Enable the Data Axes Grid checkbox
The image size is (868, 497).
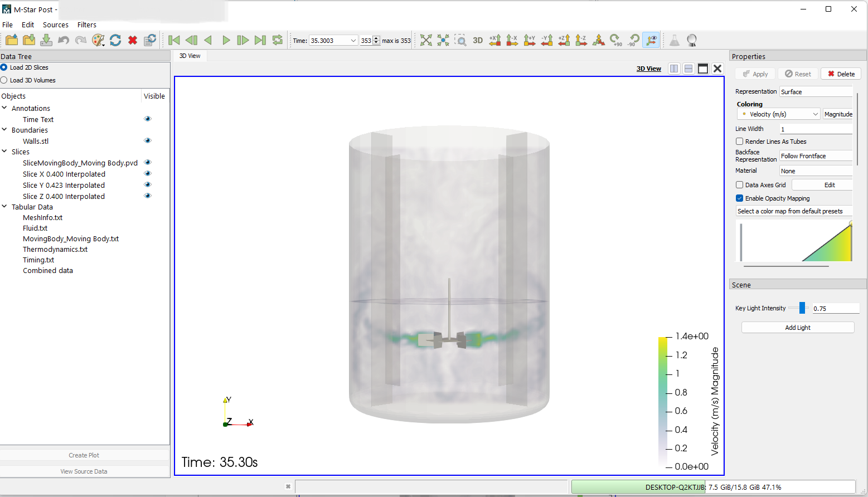point(739,185)
